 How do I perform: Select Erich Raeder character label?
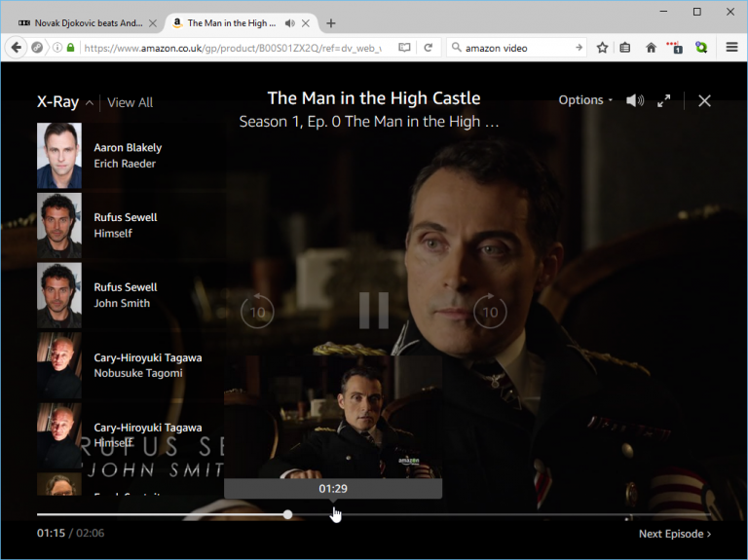pyautogui.click(x=125, y=164)
